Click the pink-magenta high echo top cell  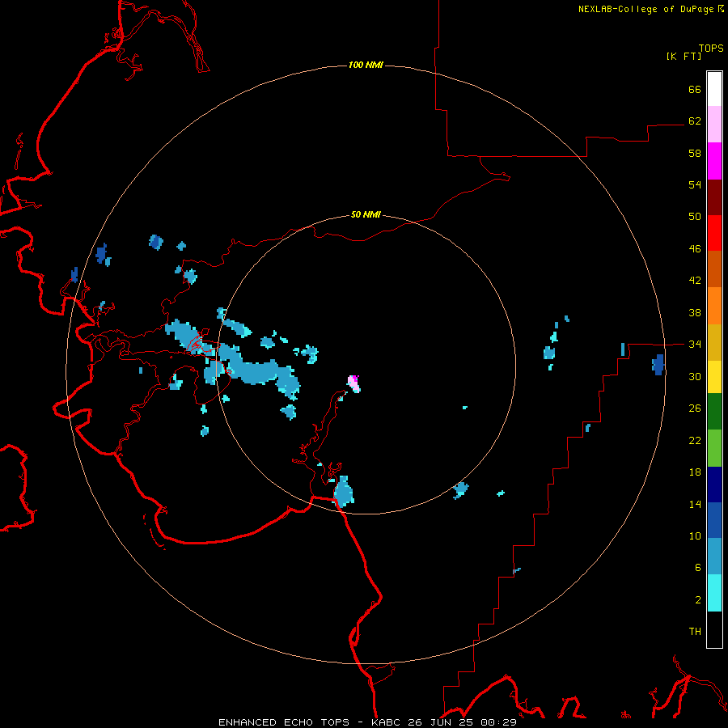coord(353,383)
